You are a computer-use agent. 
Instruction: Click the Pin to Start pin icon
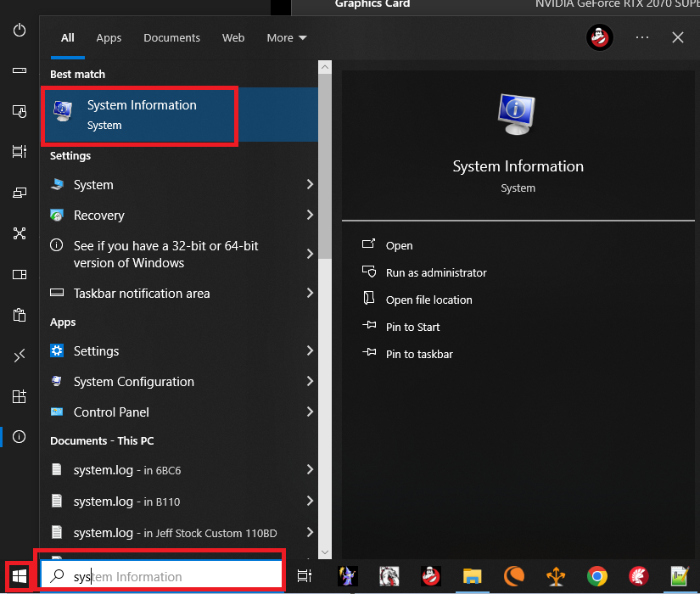[x=369, y=325]
